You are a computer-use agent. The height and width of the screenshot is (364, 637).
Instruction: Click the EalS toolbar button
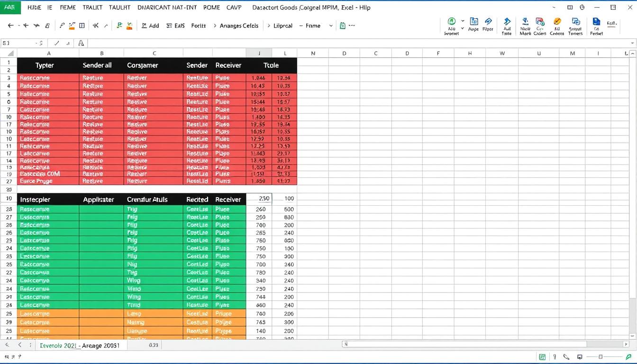coord(175,26)
